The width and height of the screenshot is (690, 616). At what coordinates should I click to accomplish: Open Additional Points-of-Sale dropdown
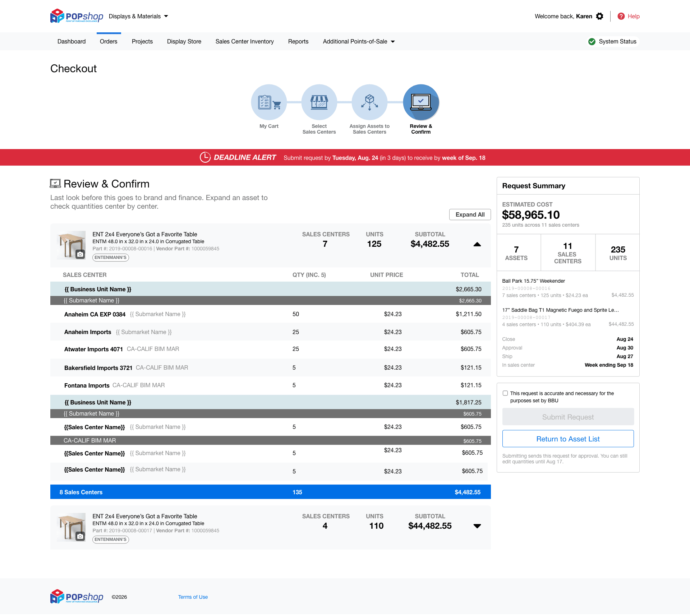359,42
